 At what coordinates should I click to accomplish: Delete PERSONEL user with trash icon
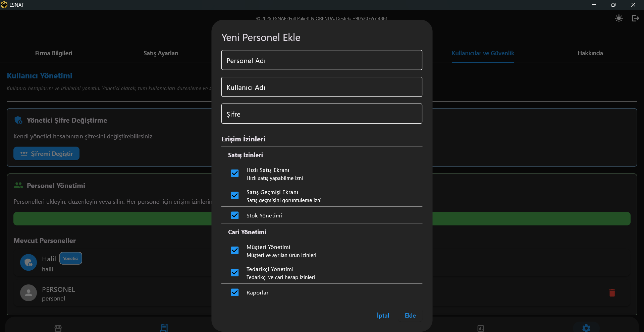(612, 293)
